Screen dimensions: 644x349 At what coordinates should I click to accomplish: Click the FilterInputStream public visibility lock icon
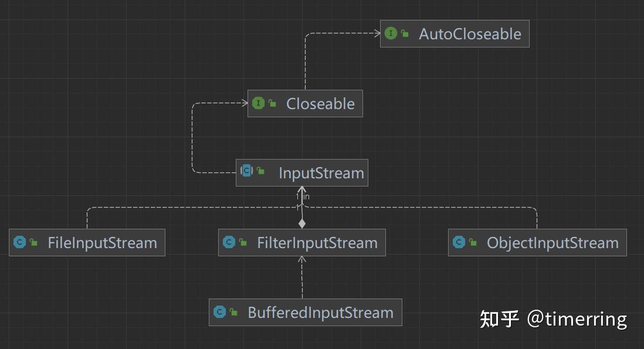tap(243, 243)
